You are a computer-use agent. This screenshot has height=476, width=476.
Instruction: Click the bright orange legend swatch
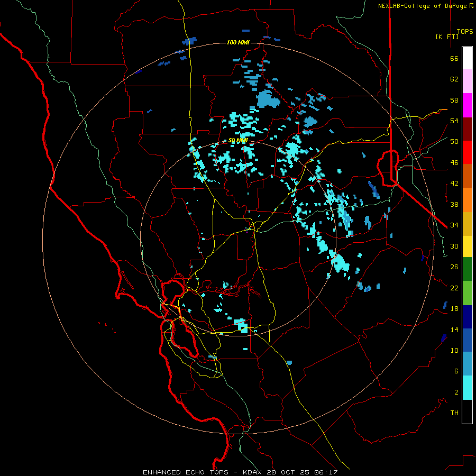(467, 200)
